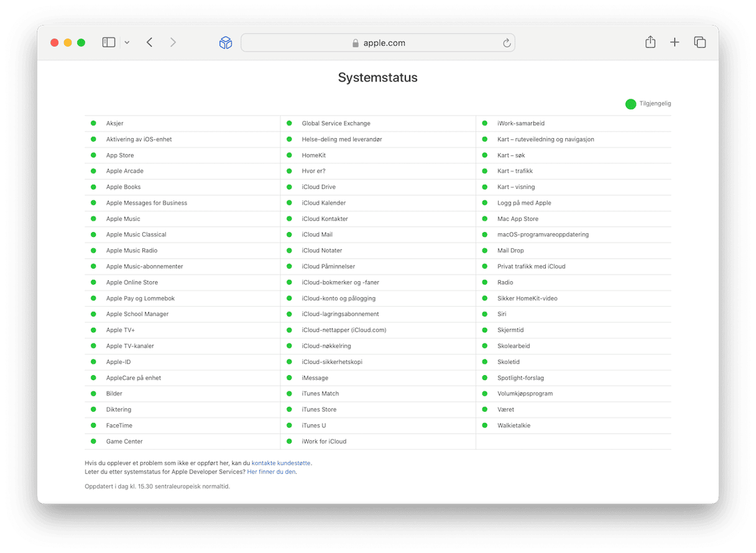Click the status dot beside Mac App Store
Viewport: 756px width, 553px height.
pos(485,218)
